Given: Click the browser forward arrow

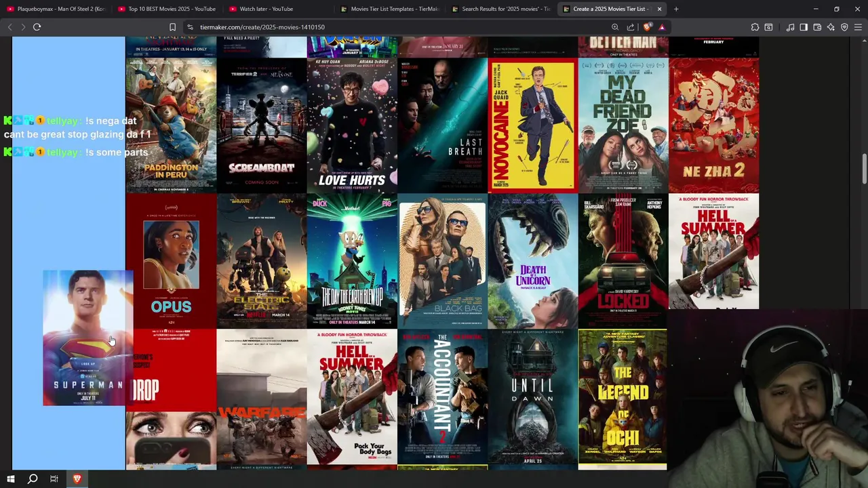Looking at the screenshot, I should tap(22, 27).
